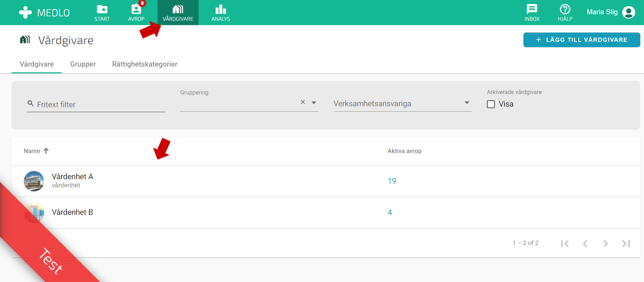Clear the Gruppering selection with X
The height and width of the screenshot is (282, 644).
point(303,102)
